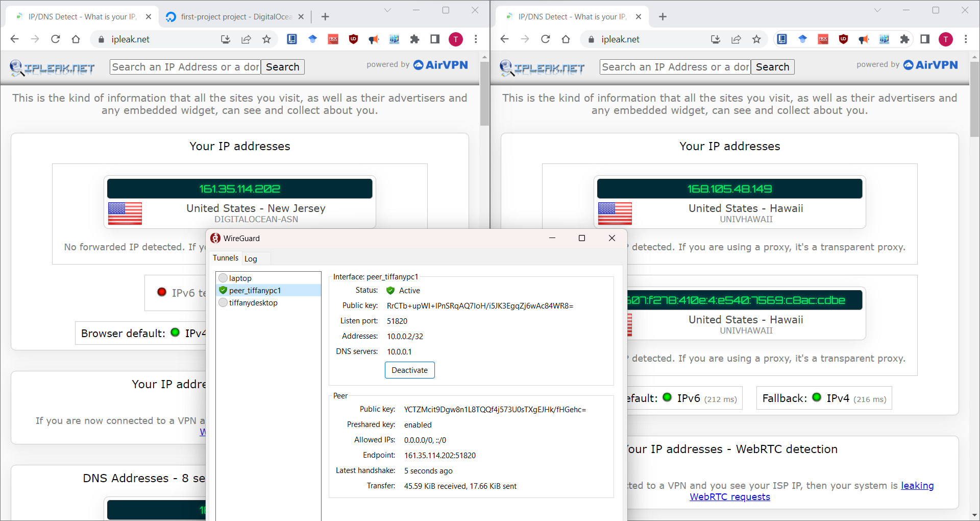This screenshot has height=521, width=980.
Task: Focus IP search field in left window
Action: pos(185,67)
